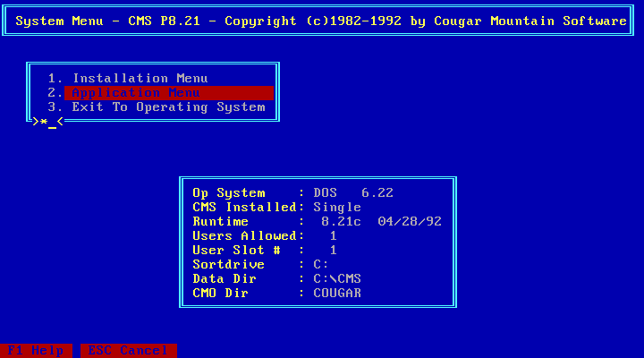The width and height of the screenshot is (644, 358).
Task: Click the COUGAR directory value
Action: (337, 293)
